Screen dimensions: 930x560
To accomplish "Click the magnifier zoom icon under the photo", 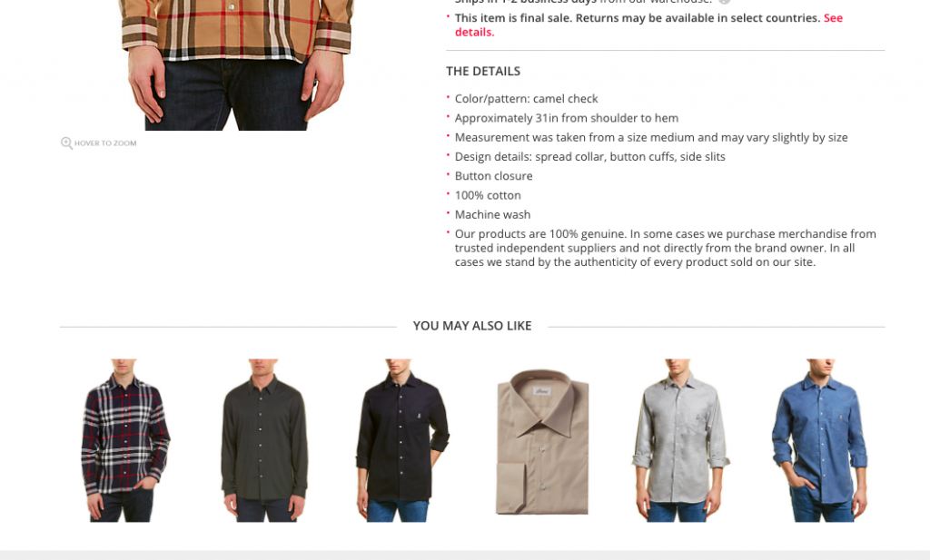I will 66,142.
